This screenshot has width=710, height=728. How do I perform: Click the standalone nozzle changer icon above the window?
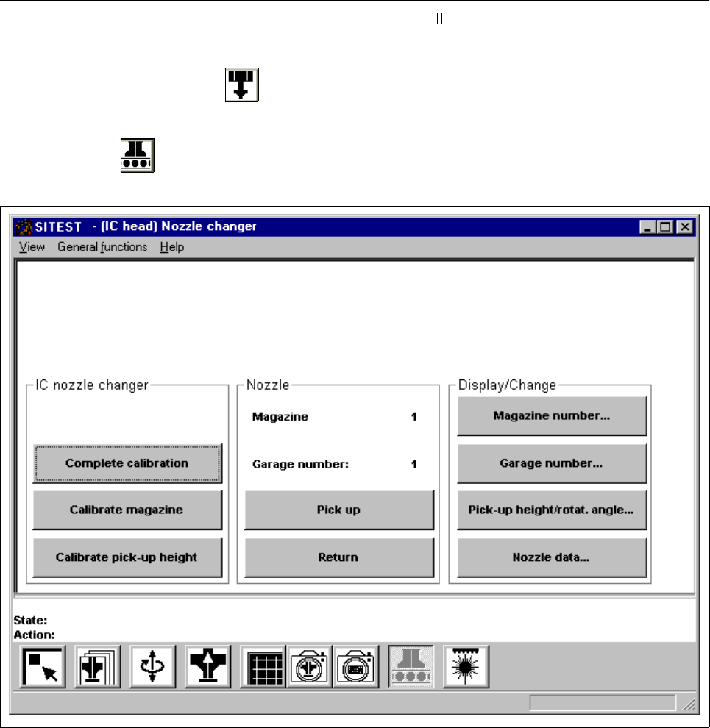pyautogui.click(x=138, y=155)
